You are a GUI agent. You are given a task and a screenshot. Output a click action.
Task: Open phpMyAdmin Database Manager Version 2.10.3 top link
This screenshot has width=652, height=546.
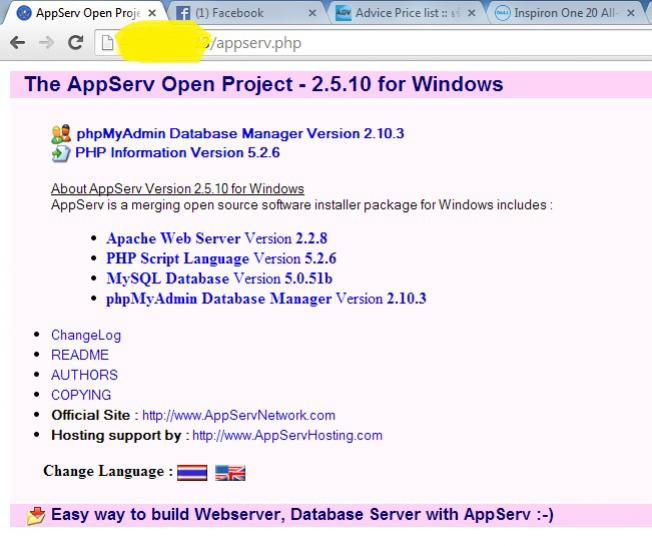240,133
